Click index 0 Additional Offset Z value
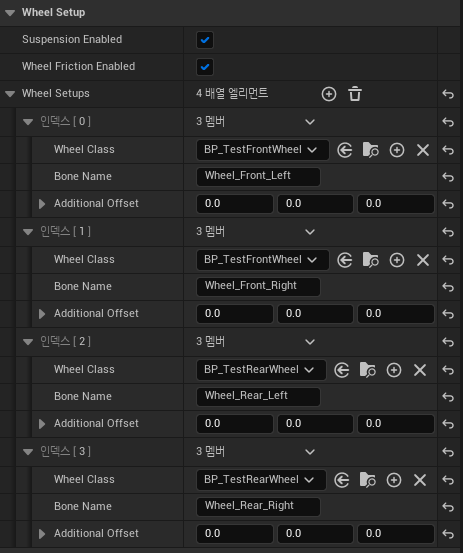463x553 pixels. [x=396, y=204]
